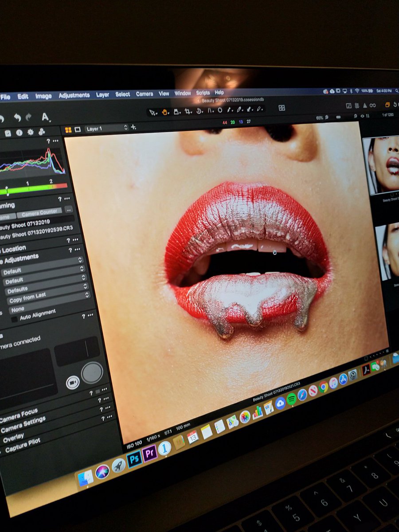Select the annotations pen tool
399x532 pixels.
tap(260, 108)
